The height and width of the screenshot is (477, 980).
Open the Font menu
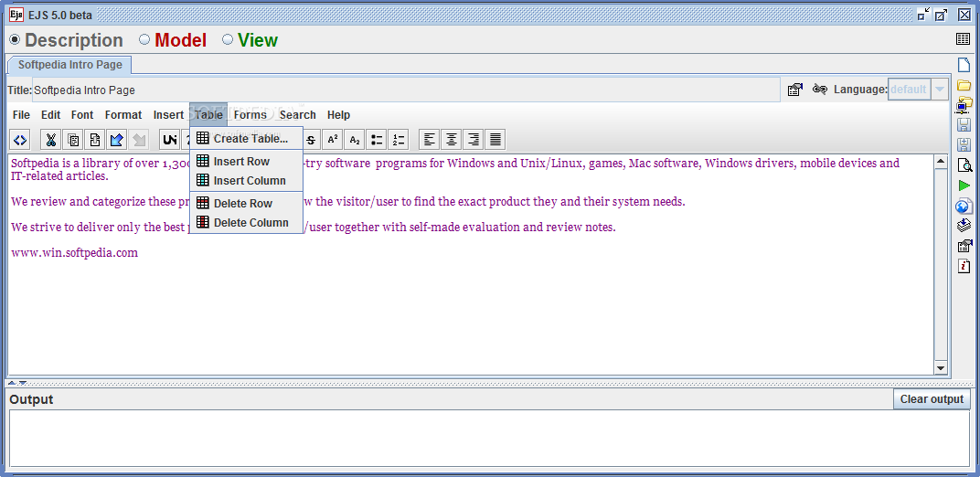82,115
